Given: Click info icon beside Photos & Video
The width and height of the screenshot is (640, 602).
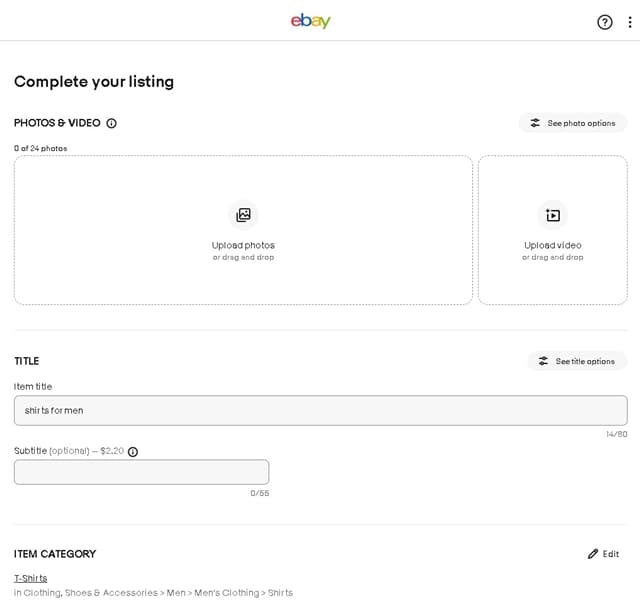Looking at the screenshot, I should pyautogui.click(x=111, y=123).
